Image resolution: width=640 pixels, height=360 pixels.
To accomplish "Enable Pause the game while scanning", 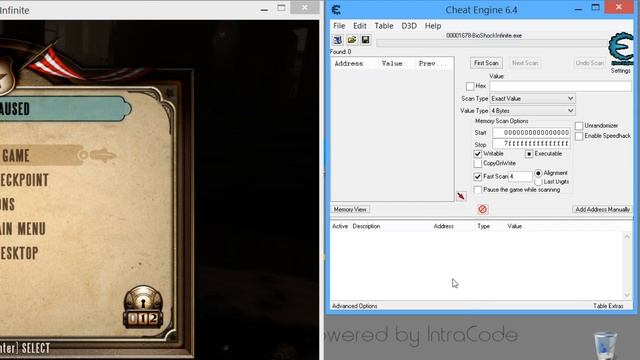I will (x=478, y=190).
